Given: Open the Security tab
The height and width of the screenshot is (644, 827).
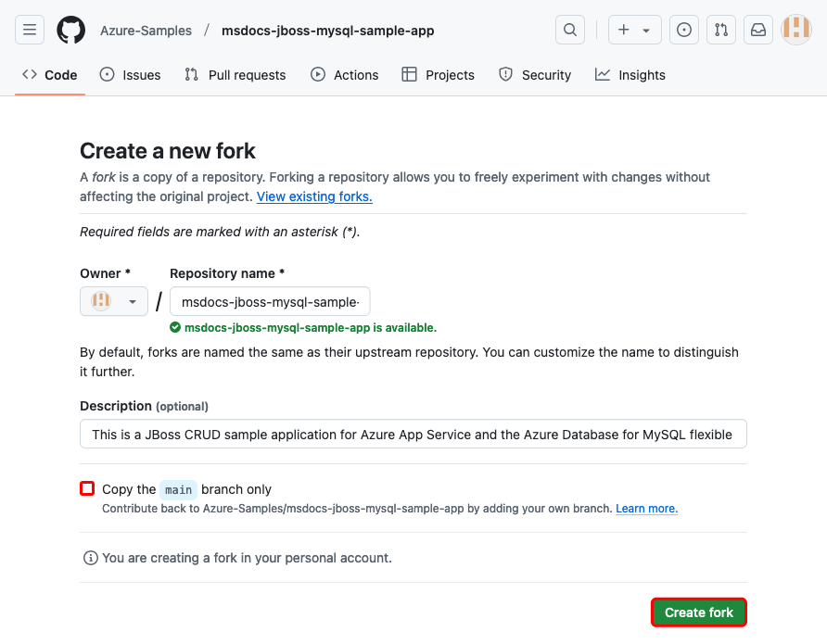Looking at the screenshot, I should 535,74.
